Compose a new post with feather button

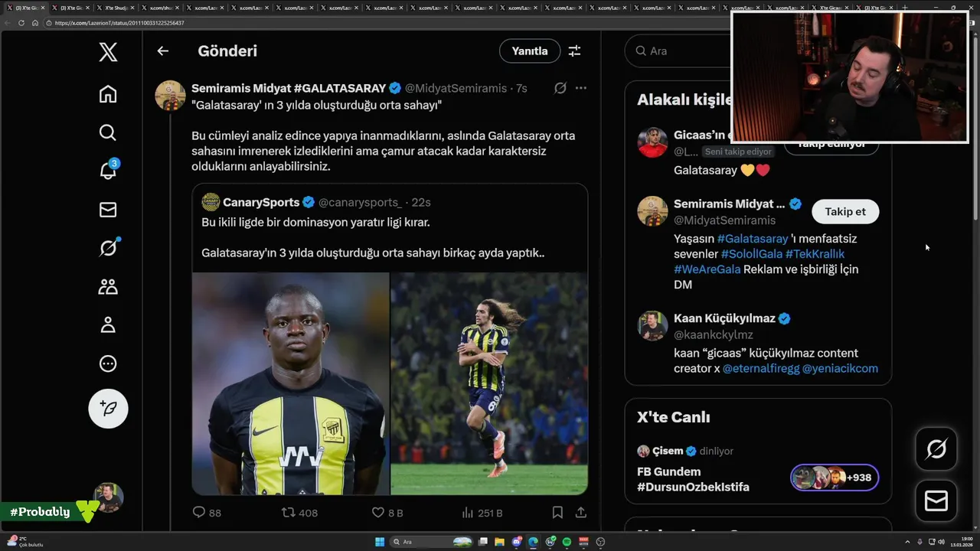pyautogui.click(x=108, y=409)
